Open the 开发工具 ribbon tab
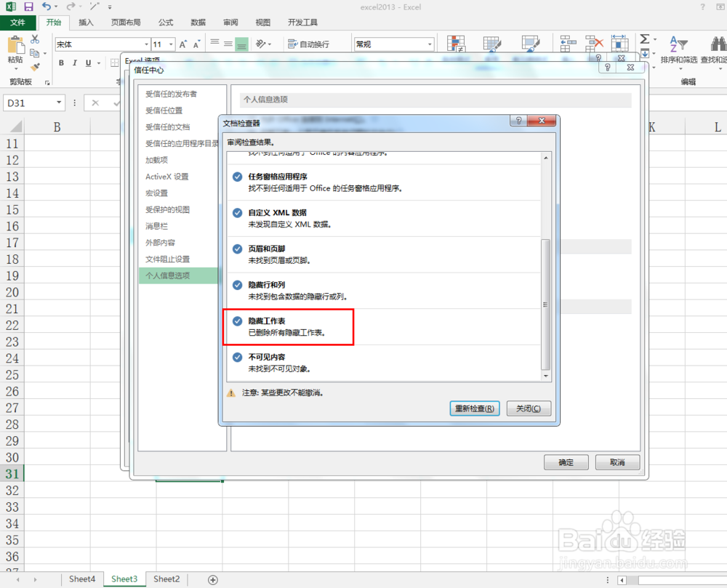This screenshot has width=727, height=588. tap(303, 22)
